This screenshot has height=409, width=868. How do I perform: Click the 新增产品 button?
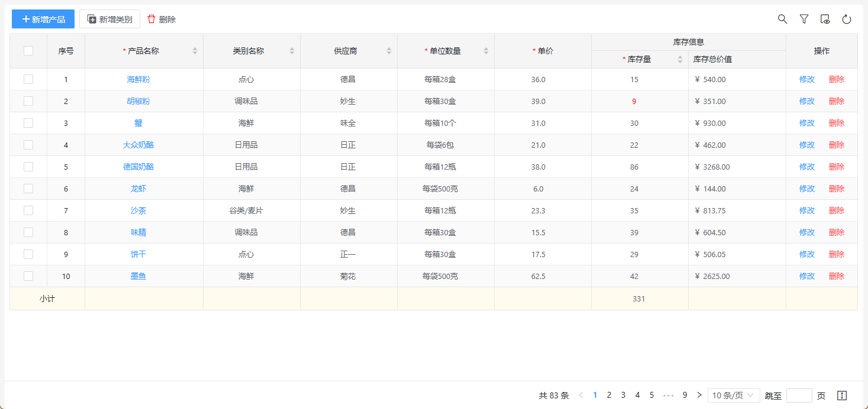[x=43, y=19]
